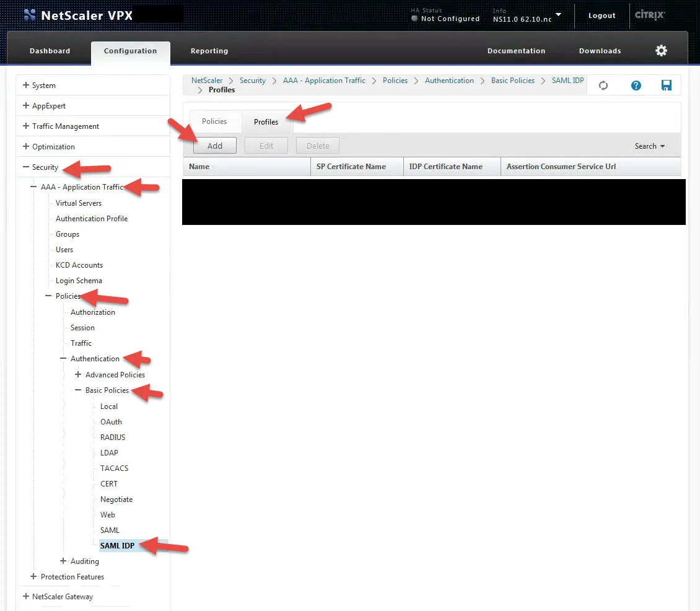Expand the Protection Features node
Image resolution: width=700 pixels, height=611 pixels.
33,577
